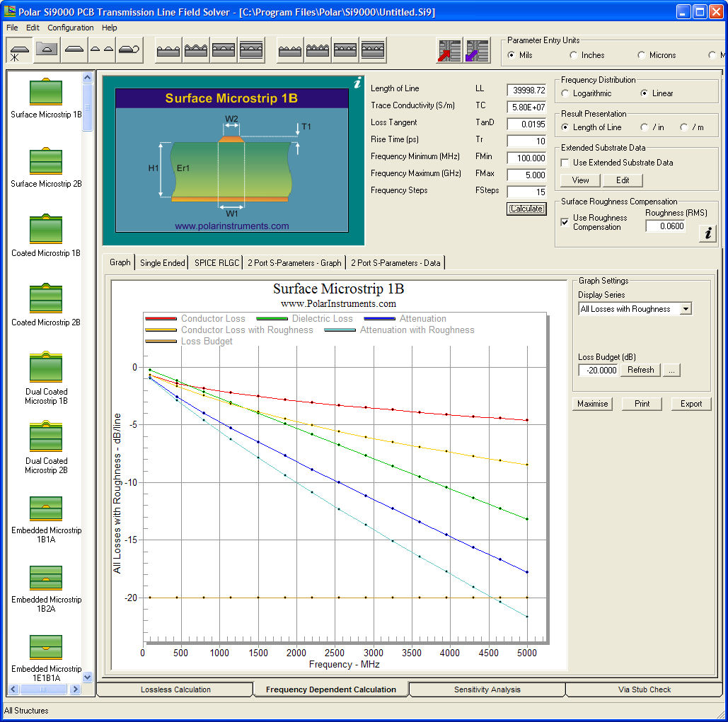The height and width of the screenshot is (722, 728).
Task: Select the differential pair structures toolbar icon
Action: pyautogui.click(x=102, y=50)
